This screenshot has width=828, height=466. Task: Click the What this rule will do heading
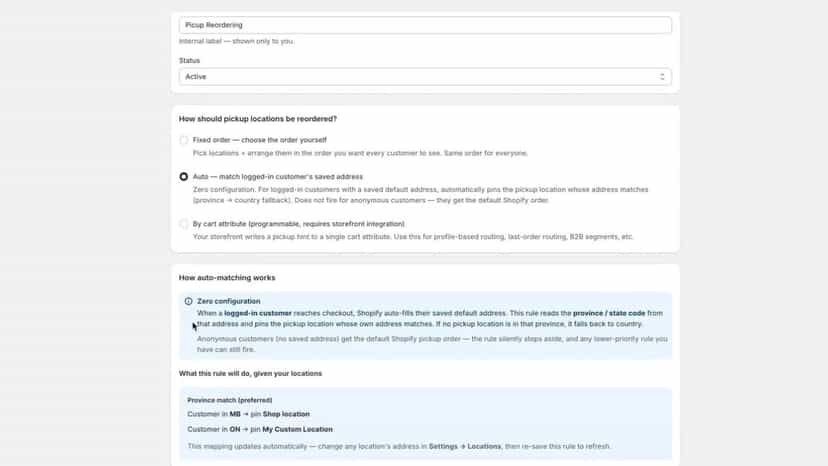250,374
